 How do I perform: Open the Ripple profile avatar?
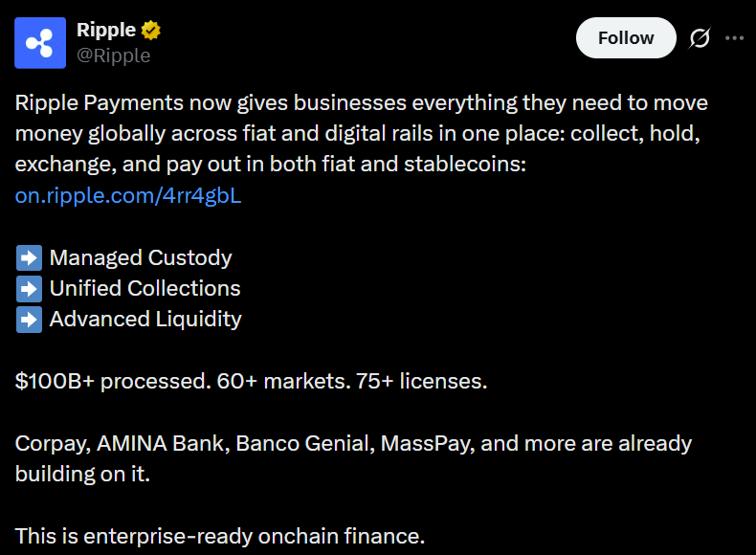[x=40, y=43]
